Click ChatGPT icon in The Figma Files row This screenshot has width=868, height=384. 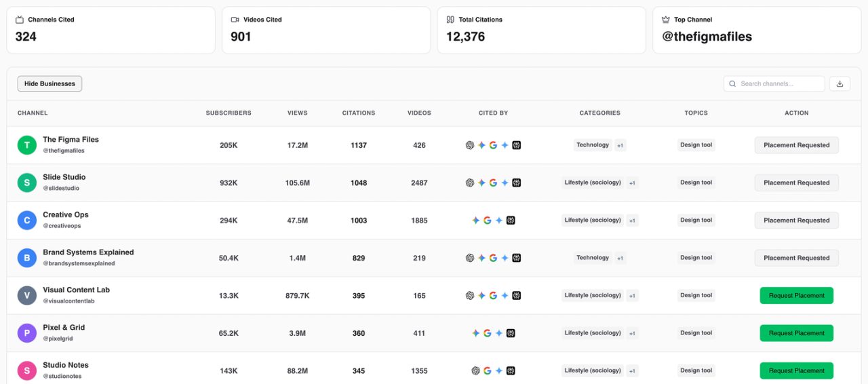click(x=470, y=145)
